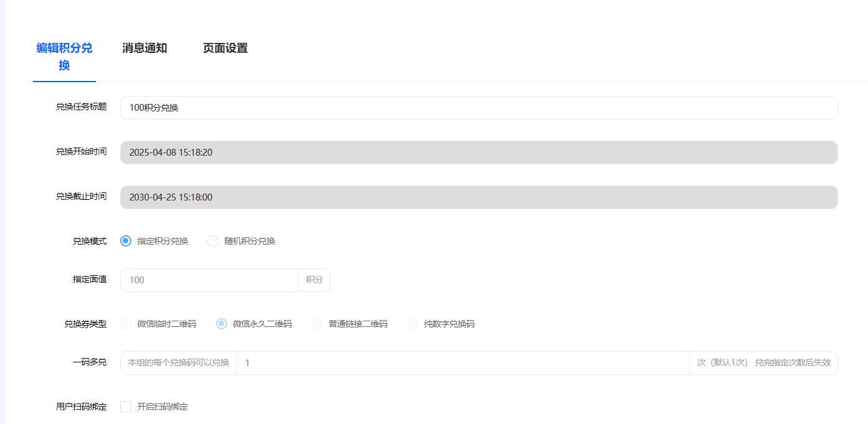Select the 指定积分兑换 radio option
Image resolution: width=868 pixels, height=424 pixels.
point(126,241)
